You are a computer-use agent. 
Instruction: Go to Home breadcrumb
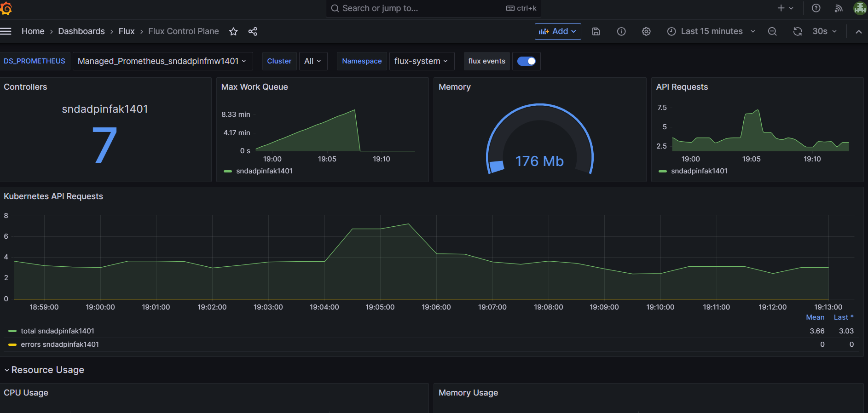point(33,31)
